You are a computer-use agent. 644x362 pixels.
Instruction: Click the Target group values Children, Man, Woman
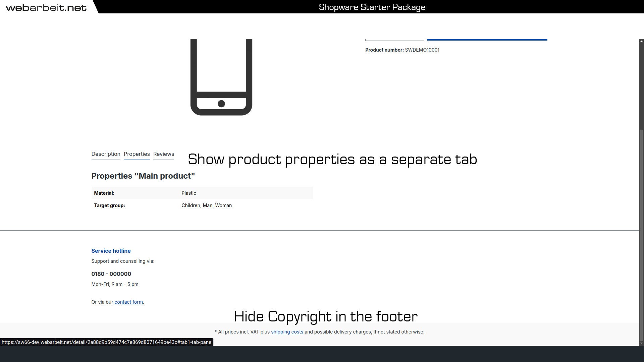click(x=207, y=205)
